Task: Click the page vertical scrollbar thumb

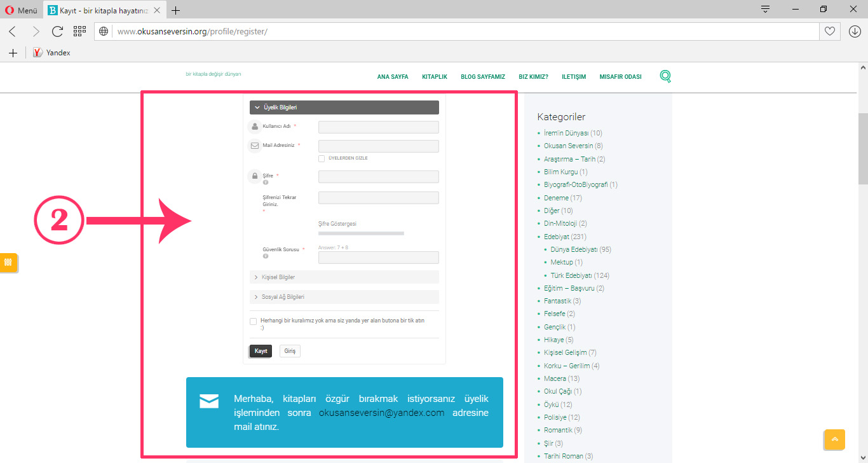Action: click(862, 146)
